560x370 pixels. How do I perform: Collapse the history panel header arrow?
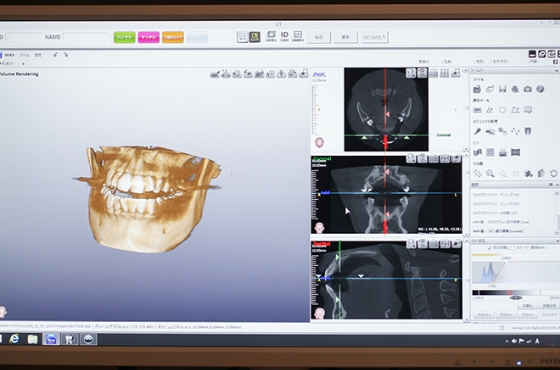pyautogui.click(x=556, y=185)
